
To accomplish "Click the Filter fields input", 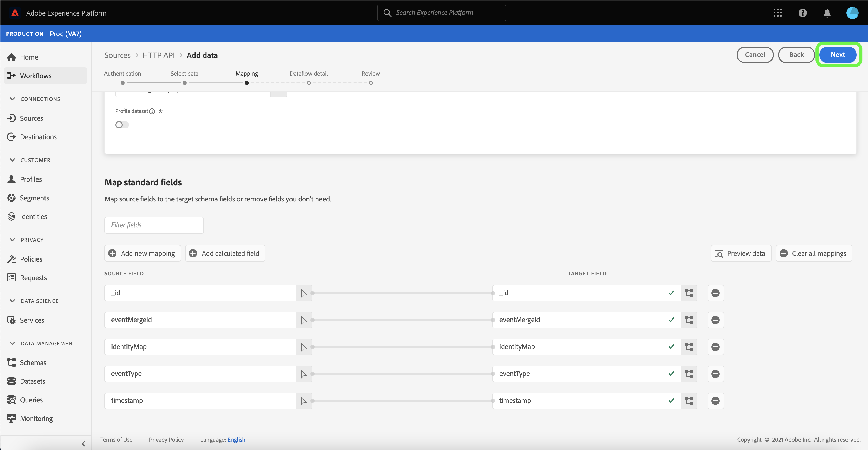I will (154, 225).
